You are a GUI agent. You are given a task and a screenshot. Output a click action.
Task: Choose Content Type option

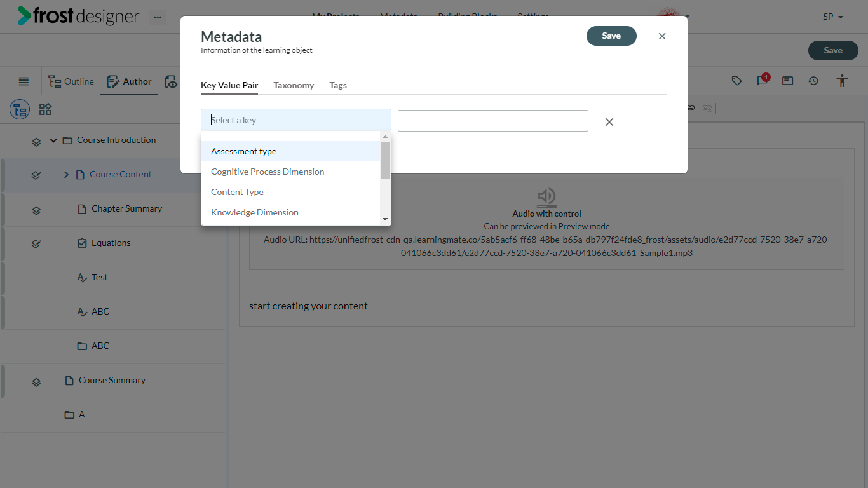291,192
